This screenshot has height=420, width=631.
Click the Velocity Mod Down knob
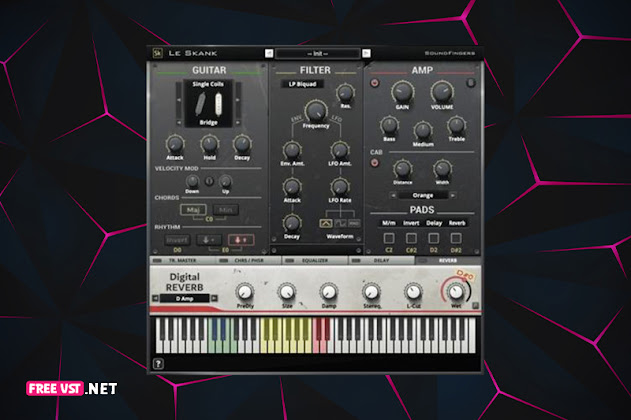tap(192, 181)
